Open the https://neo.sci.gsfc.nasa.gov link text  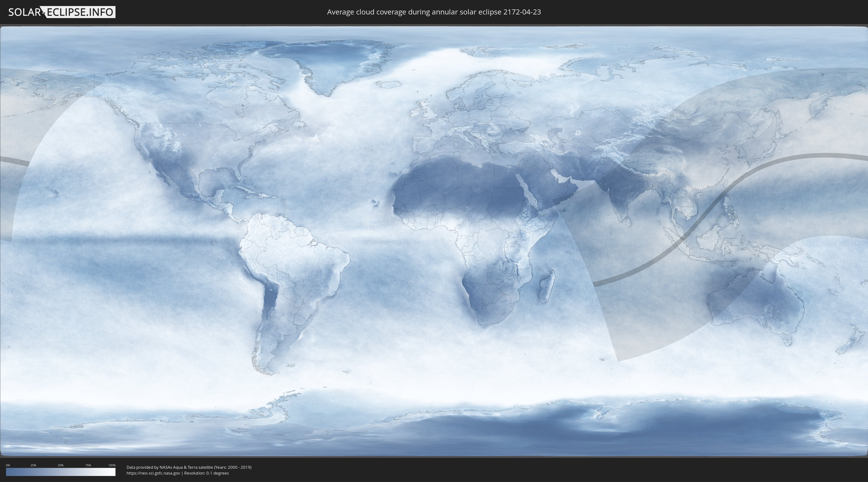[153, 473]
